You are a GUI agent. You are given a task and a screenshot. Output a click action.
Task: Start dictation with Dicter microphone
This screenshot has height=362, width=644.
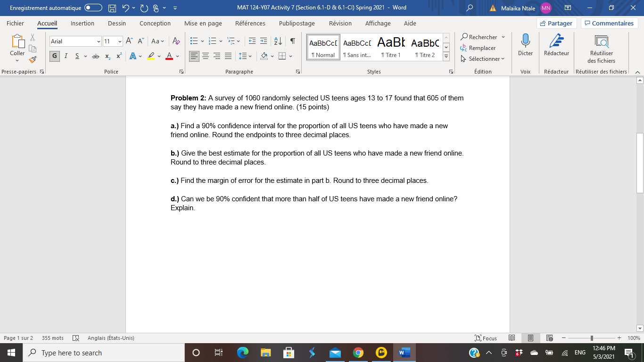[x=525, y=45]
